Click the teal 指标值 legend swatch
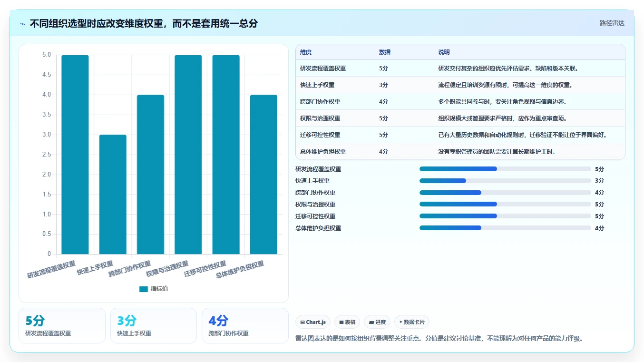 144,289
